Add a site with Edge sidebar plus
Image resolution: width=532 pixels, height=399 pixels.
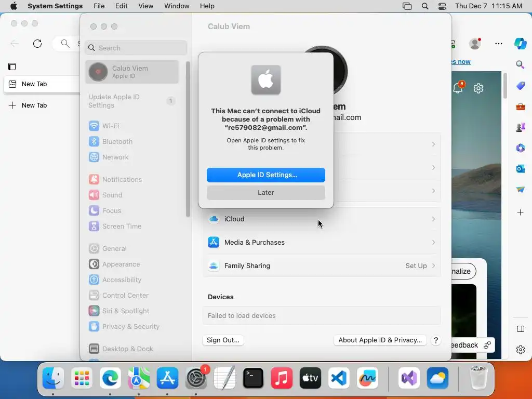520,212
